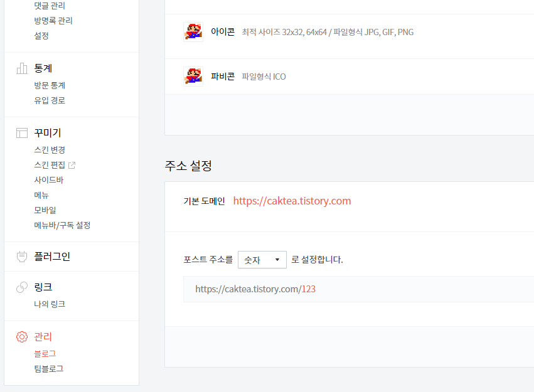Click the Mario image for 파비콘

[x=193, y=77]
